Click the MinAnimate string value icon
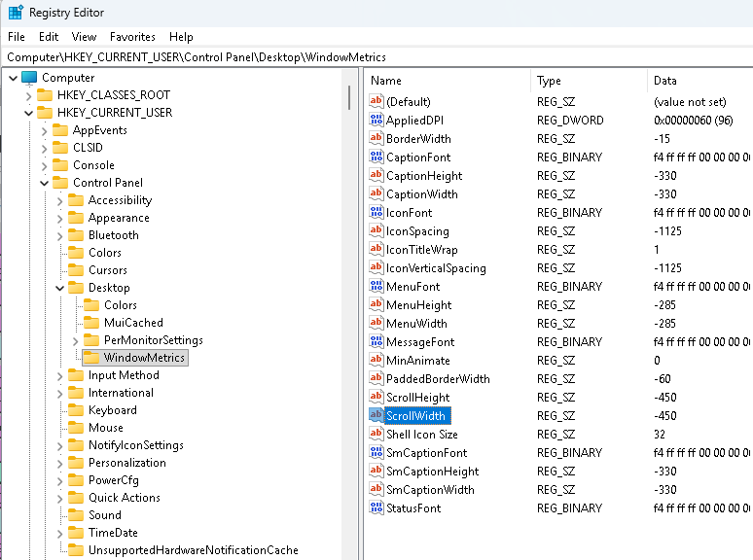This screenshot has width=753, height=560. (376, 361)
